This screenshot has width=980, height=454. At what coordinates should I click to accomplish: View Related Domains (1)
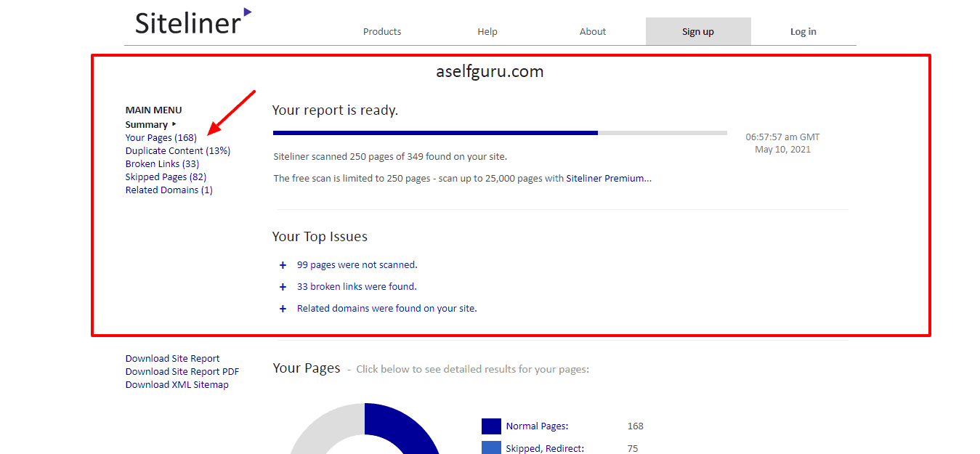pos(169,190)
